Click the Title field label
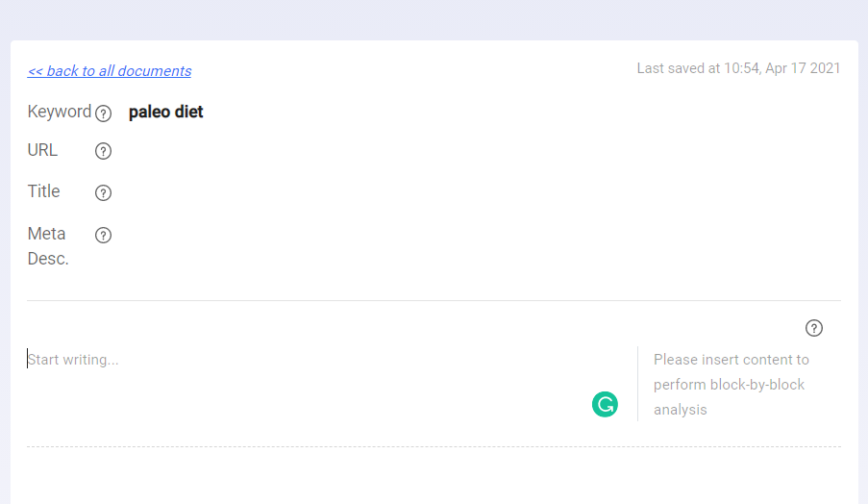This screenshot has height=504, width=868. tap(43, 191)
